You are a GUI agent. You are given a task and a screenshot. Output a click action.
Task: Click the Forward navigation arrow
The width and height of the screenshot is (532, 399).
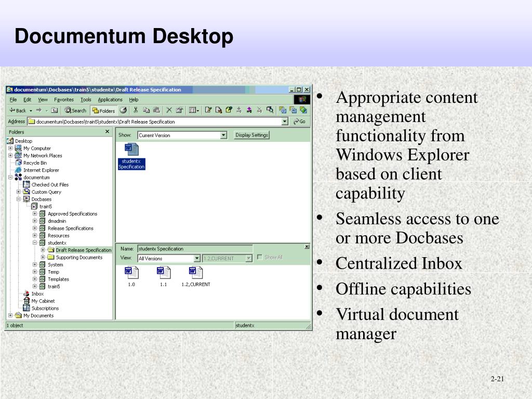(x=38, y=110)
